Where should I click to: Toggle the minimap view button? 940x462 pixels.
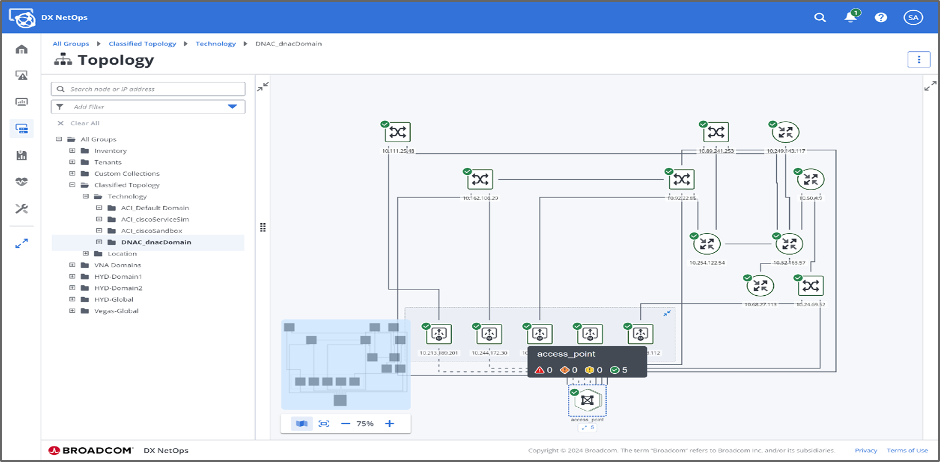(300, 424)
